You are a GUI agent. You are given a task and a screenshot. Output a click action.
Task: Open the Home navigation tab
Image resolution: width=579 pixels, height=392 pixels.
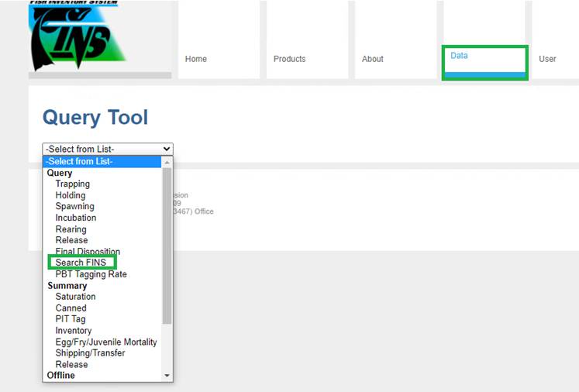coord(196,59)
